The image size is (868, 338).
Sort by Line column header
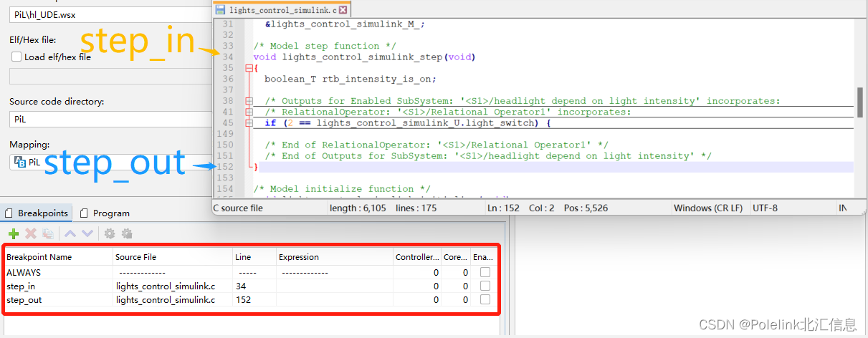[254, 256]
